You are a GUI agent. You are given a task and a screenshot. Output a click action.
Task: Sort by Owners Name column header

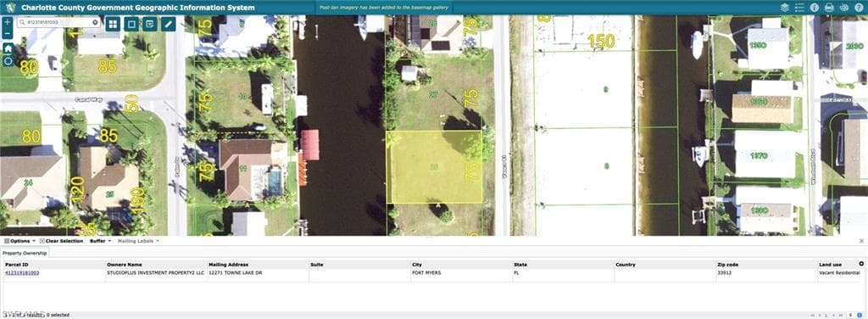[156, 265]
